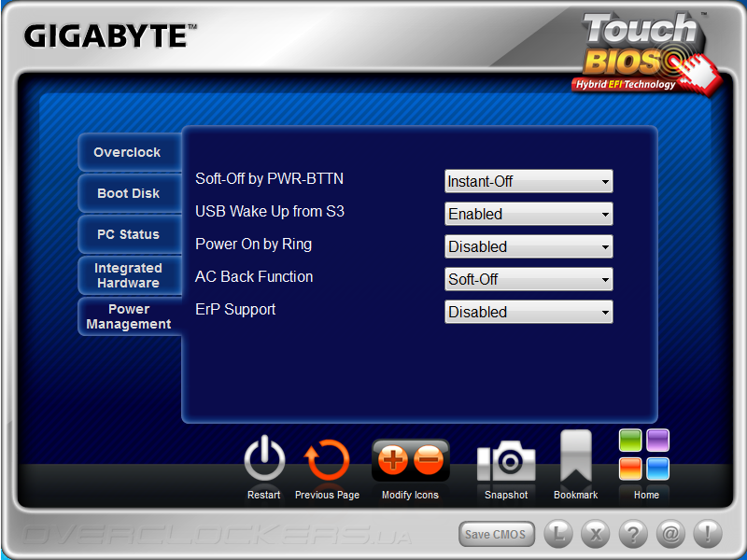Click the orange plus icon under Modify Icons

click(x=392, y=460)
